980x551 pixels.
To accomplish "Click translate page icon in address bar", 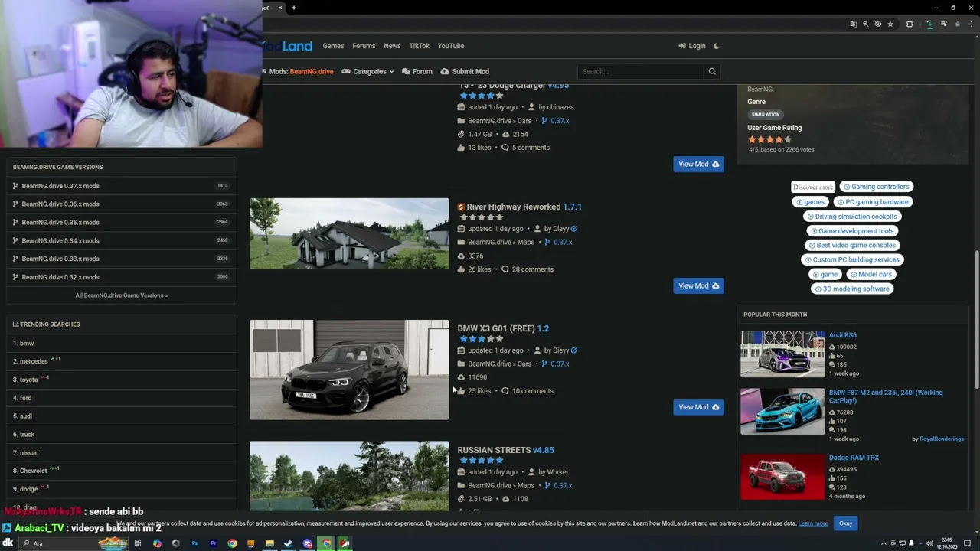I will 854,24.
